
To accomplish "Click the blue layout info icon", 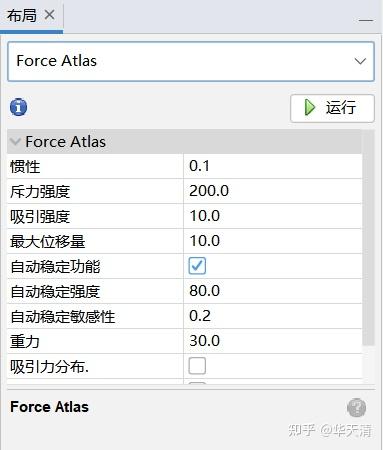I will pos(19,107).
